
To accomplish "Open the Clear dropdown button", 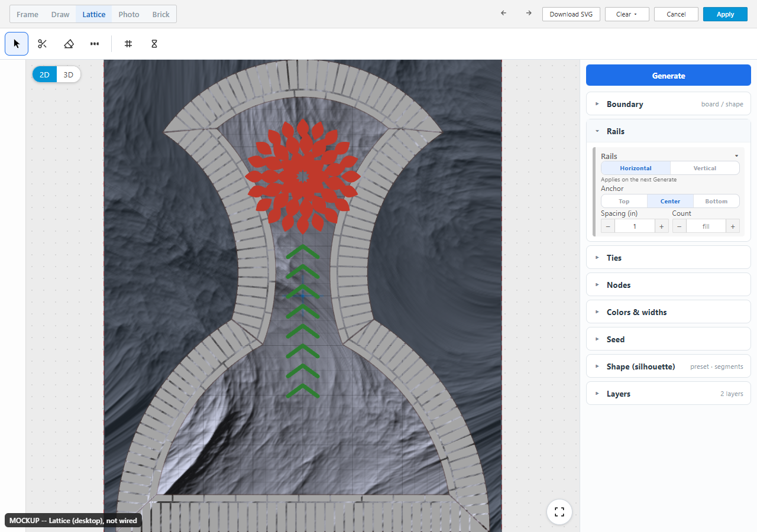I will [627, 14].
